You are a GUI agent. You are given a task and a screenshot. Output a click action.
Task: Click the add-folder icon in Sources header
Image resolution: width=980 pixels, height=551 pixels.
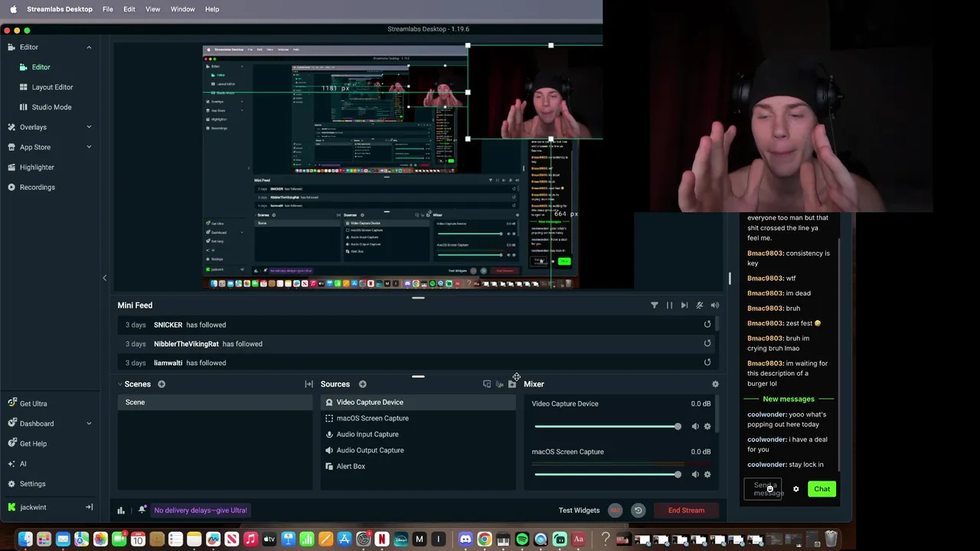point(512,384)
